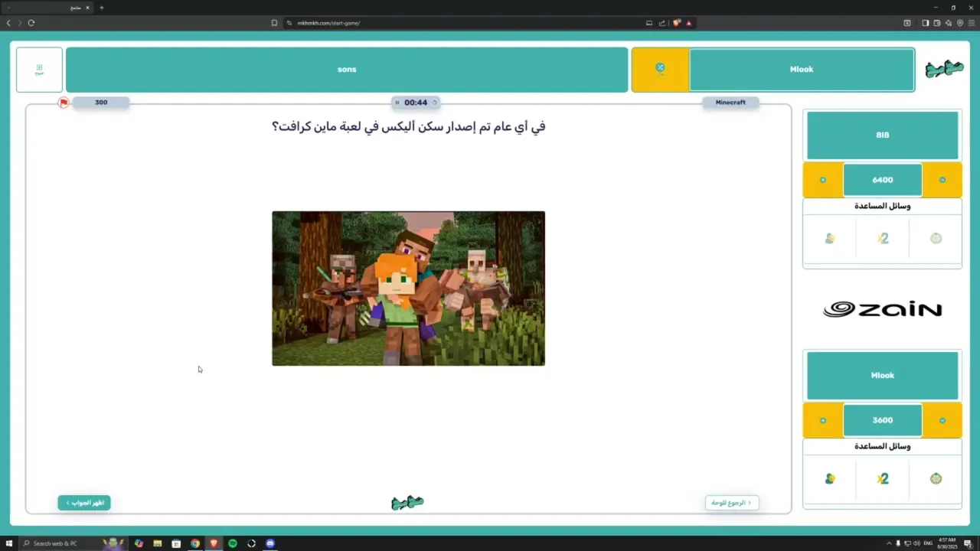The height and width of the screenshot is (551, 980).
Task: Reload the page in browser toolbar
Action: [31, 23]
